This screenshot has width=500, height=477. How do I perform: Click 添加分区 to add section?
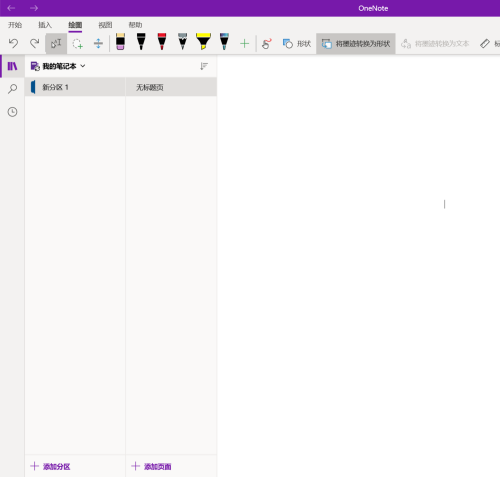(50, 466)
